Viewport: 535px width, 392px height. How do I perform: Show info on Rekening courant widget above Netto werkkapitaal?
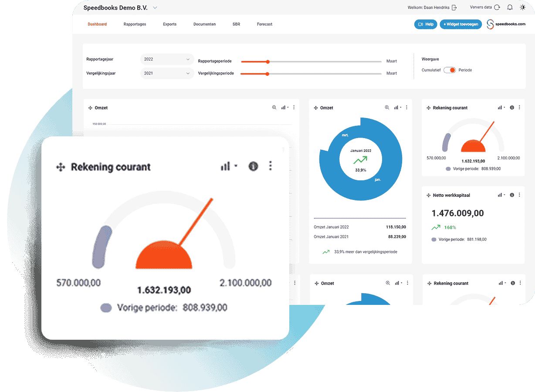(512, 108)
